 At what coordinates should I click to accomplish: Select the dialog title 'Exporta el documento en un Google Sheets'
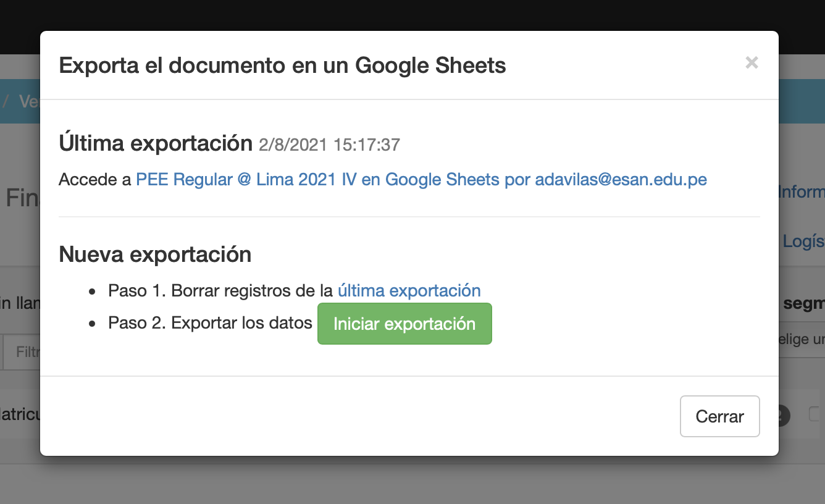coord(282,65)
